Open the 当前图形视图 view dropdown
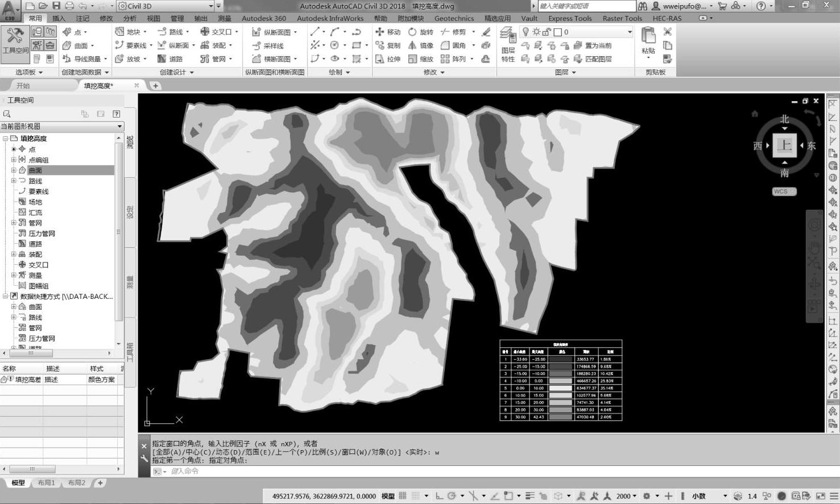 pos(62,126)
